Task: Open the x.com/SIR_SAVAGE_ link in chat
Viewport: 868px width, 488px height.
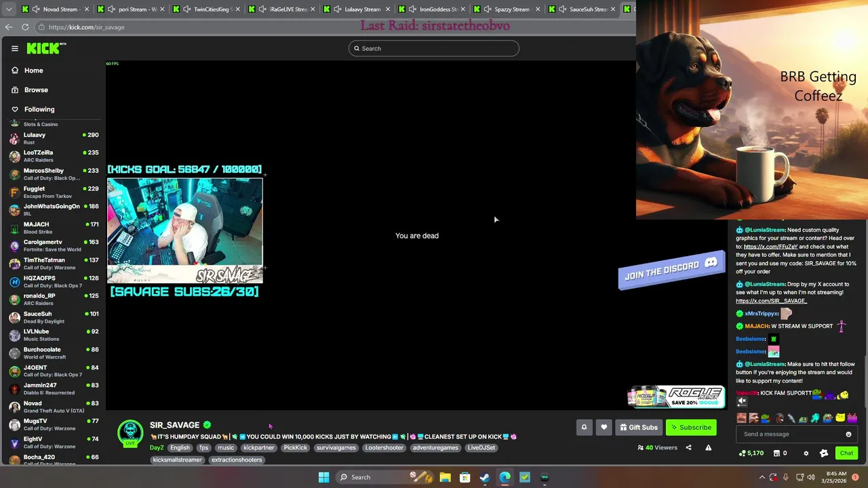Action: [x=771, y=301]
